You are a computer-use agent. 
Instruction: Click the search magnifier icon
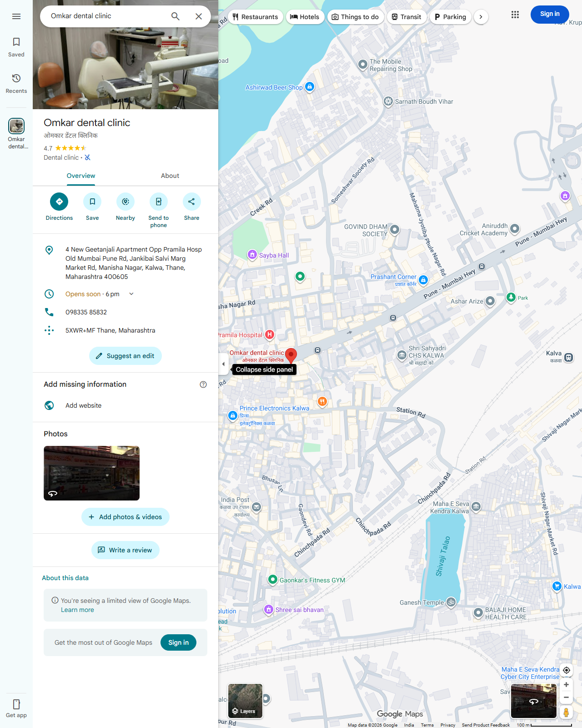tap(176, 16)
